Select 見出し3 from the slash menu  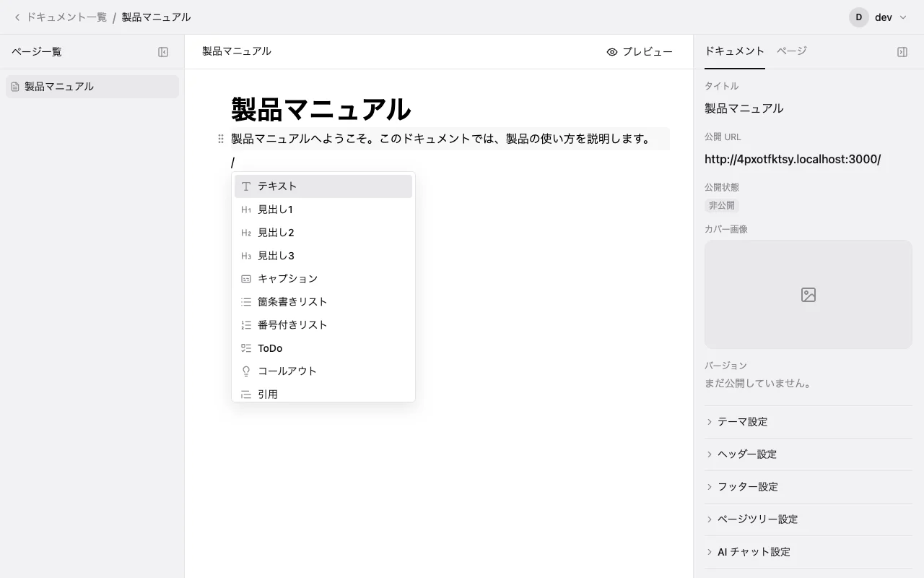pos(323,256)
